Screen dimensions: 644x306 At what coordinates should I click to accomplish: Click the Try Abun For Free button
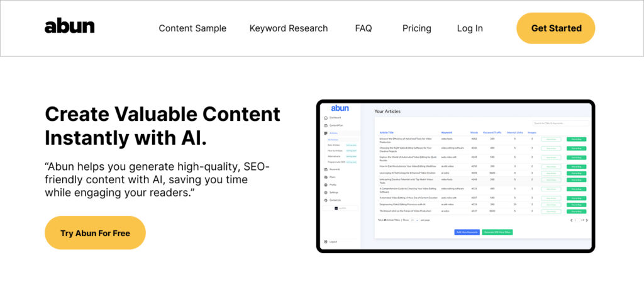pos(96,233)
